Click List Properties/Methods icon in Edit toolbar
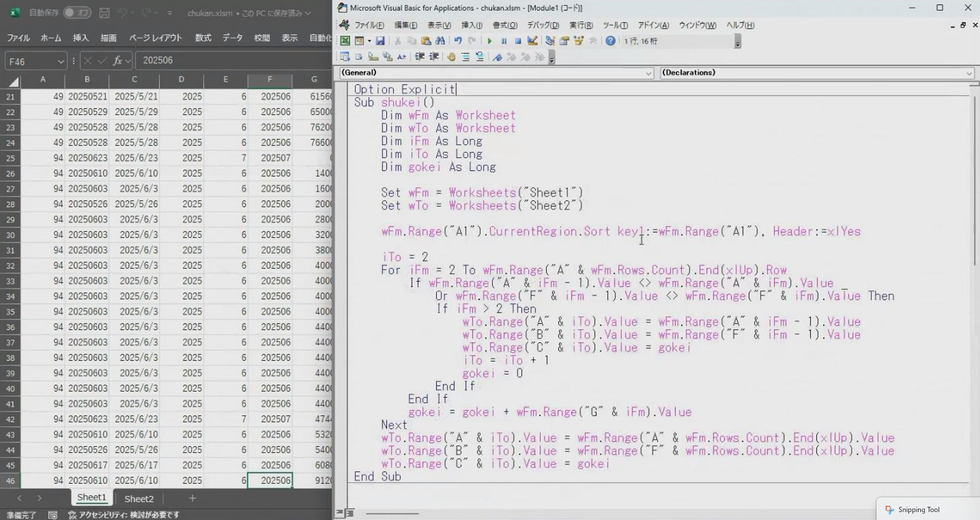This screenshot has height=520, width=980. pyautogui.click(x=345, y=57)
